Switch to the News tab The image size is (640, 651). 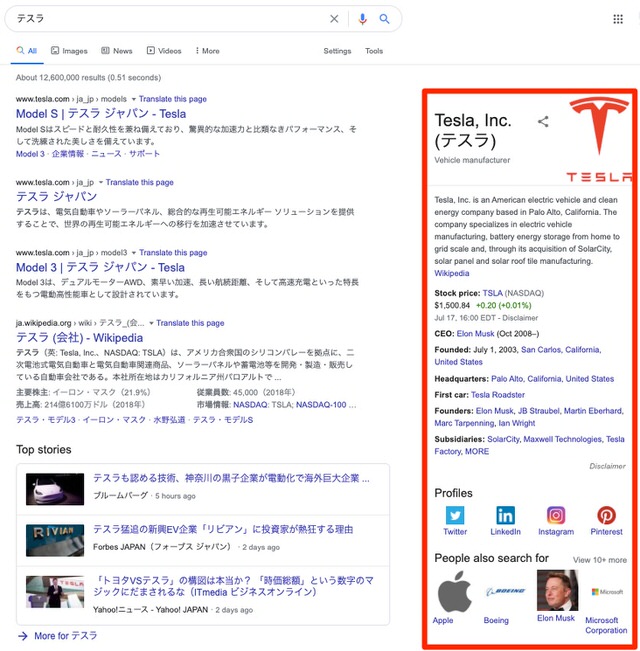pos(117,51)
